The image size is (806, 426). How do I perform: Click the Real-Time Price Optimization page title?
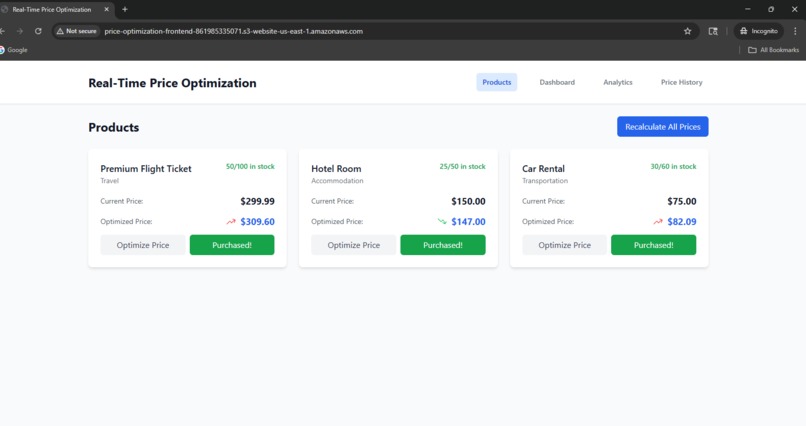[x=172, y=83]
